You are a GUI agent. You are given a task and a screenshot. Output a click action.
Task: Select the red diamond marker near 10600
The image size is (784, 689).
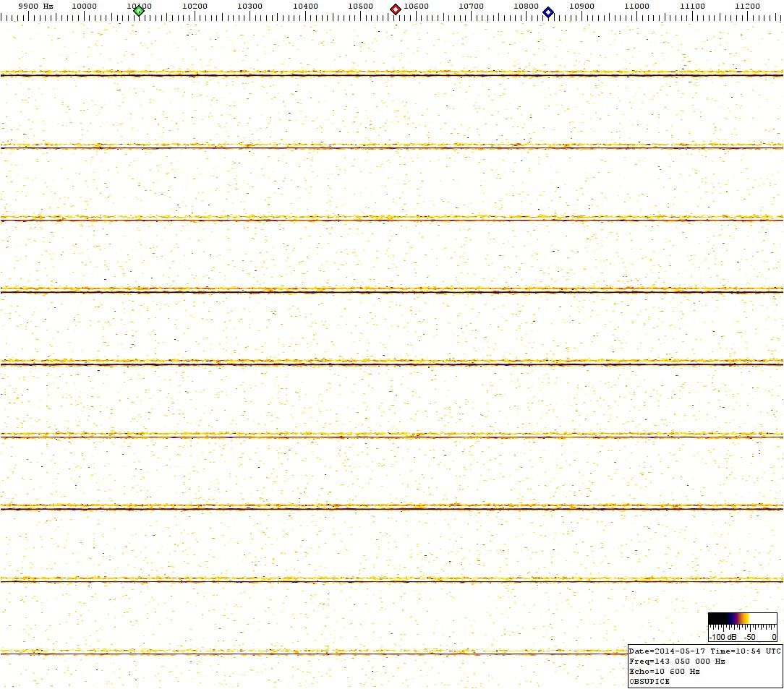[396, 9]
